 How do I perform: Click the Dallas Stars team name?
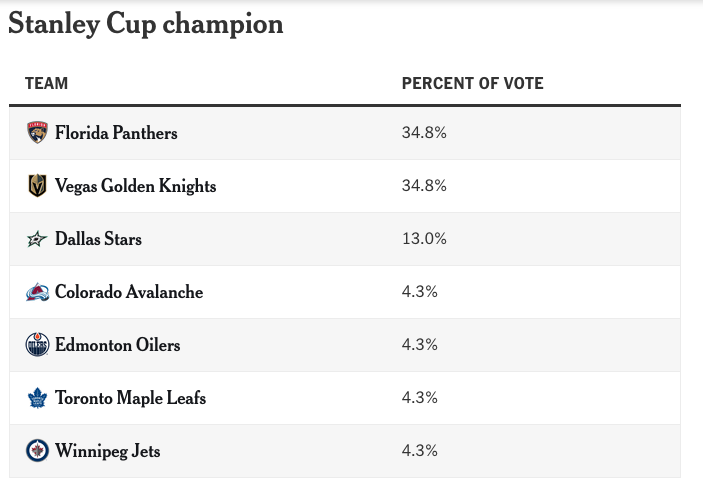coord(98,239)
